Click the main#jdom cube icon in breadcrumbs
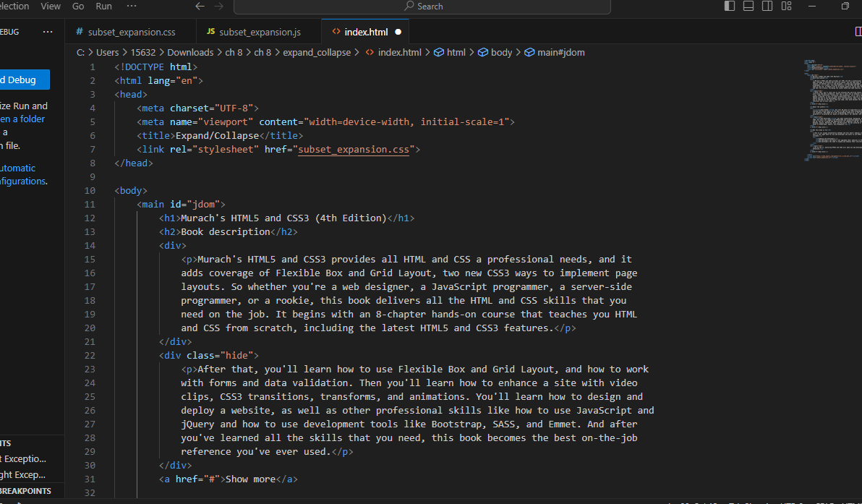The image size is (862, 504). [529, 52]
